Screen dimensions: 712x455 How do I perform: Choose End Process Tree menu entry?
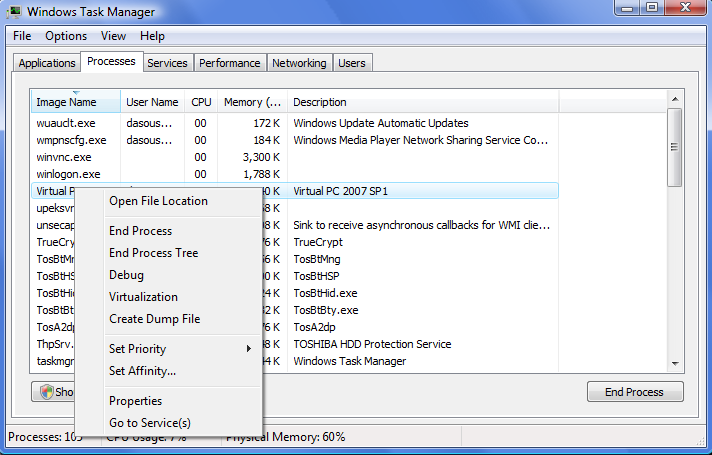click(168, 253)
